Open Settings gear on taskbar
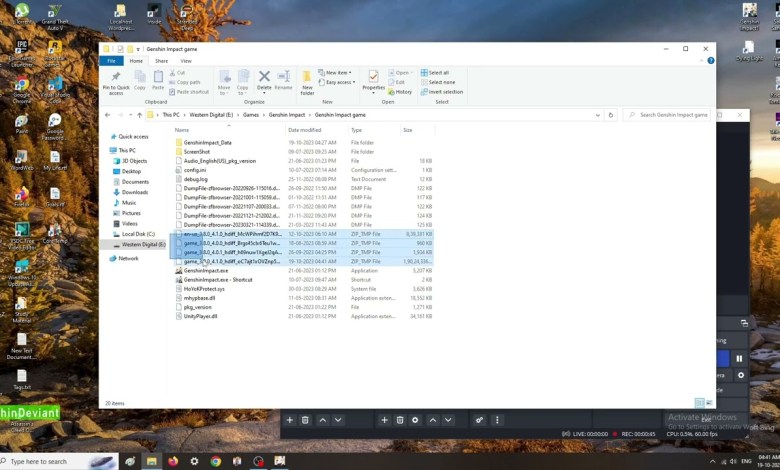This screenshot has width=780, height=470. [194, 462]
